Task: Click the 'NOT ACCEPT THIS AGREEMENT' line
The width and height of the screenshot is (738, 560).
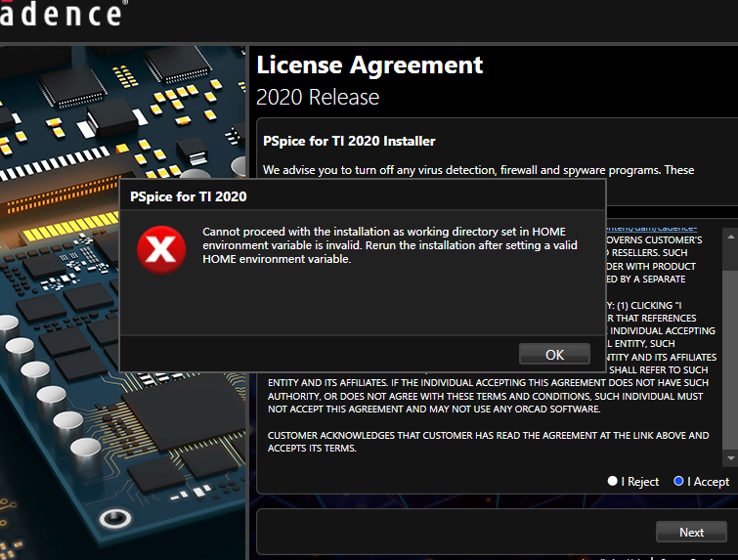Action: tap(434, 409)
